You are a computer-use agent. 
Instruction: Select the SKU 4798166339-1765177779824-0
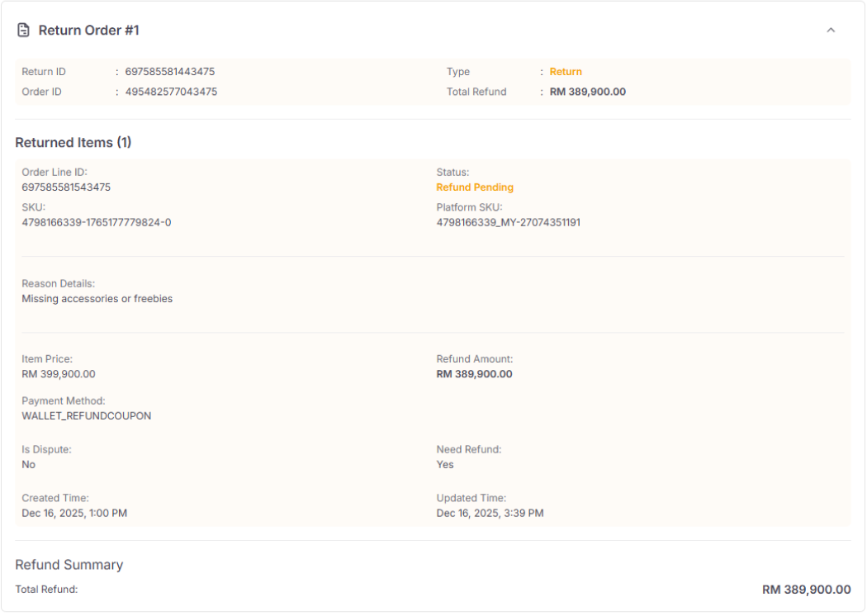pos(95,222)
